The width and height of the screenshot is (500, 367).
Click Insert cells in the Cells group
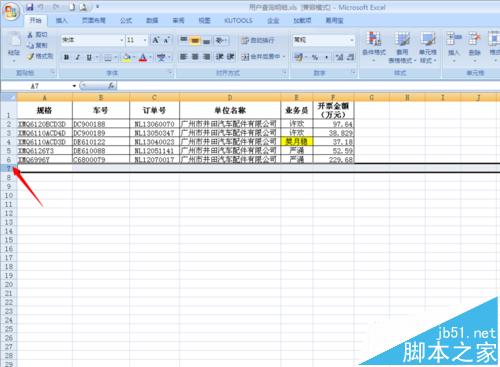click(x=454, y=47)
